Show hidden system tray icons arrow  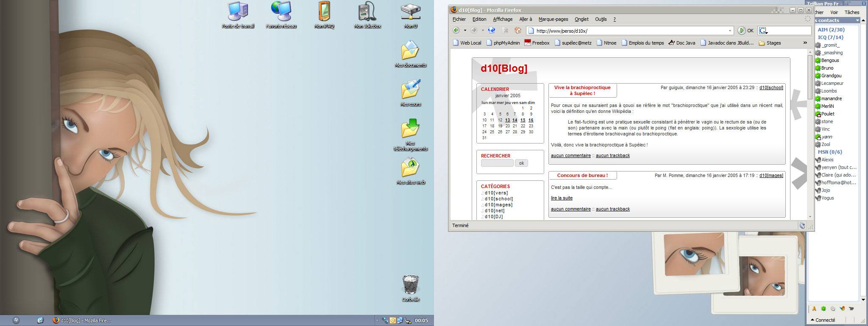click(377, 320)
